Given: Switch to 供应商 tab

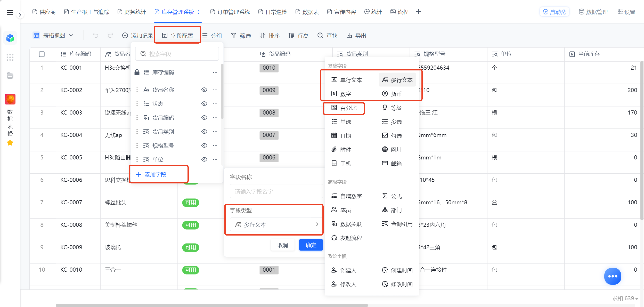Looking at the screenshot, I should point(44,12).
